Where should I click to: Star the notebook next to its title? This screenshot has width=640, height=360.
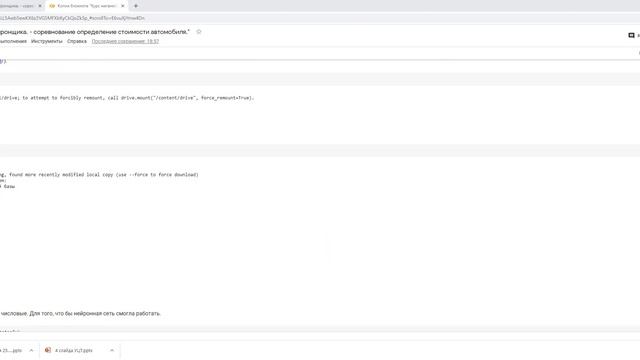tap(199, 32)
